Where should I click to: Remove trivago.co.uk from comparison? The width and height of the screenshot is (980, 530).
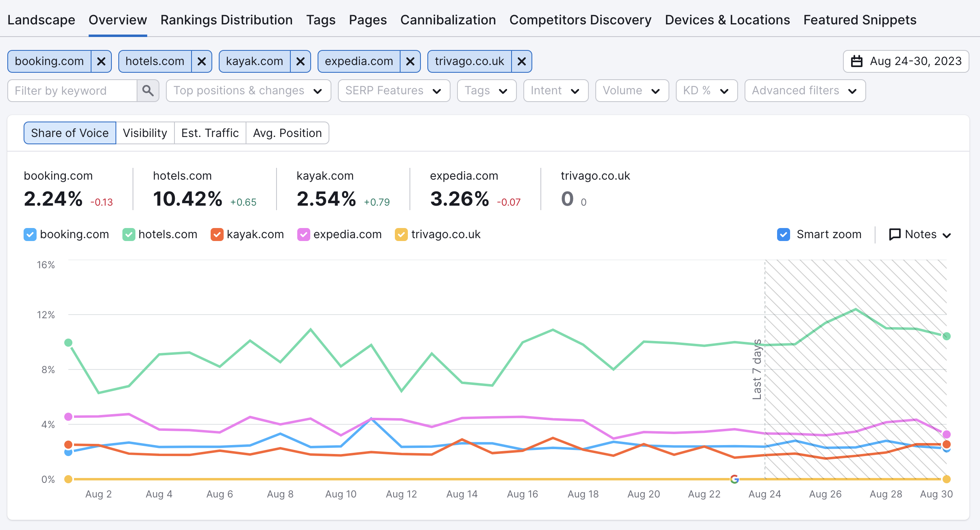pos(523,61)
